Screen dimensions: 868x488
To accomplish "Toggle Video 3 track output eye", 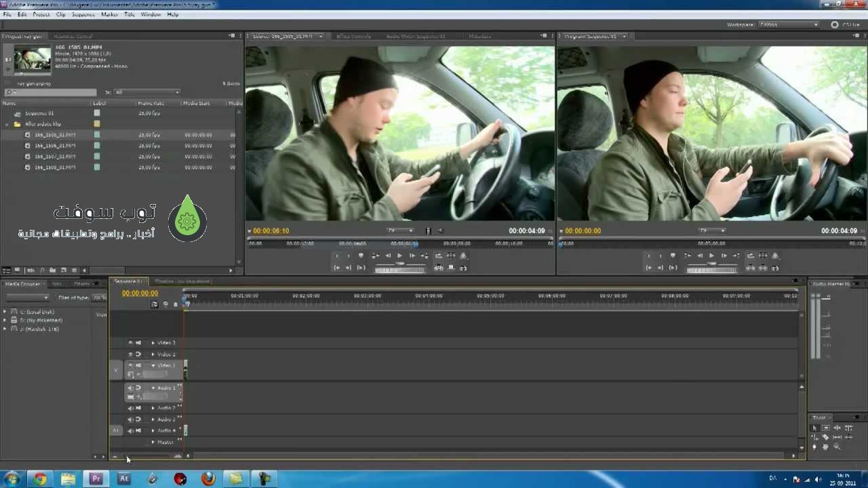I will pyautogui.click(x=130, y=343).
